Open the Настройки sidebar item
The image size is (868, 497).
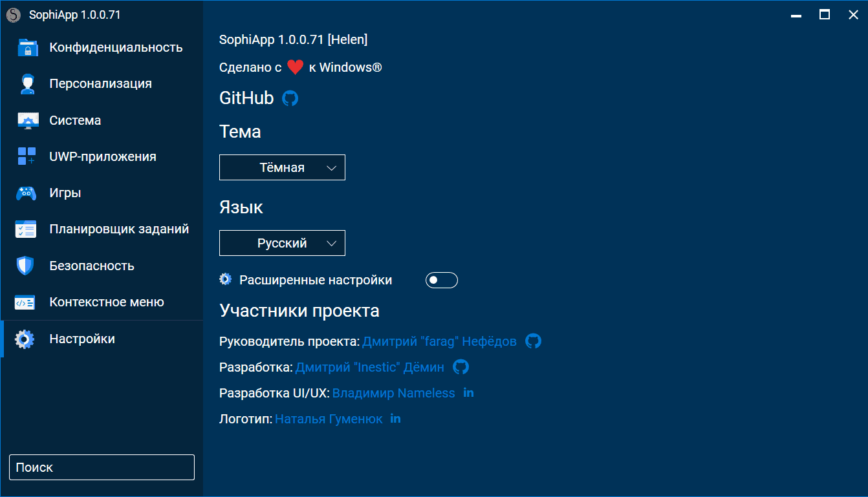[x=102, y=339]
